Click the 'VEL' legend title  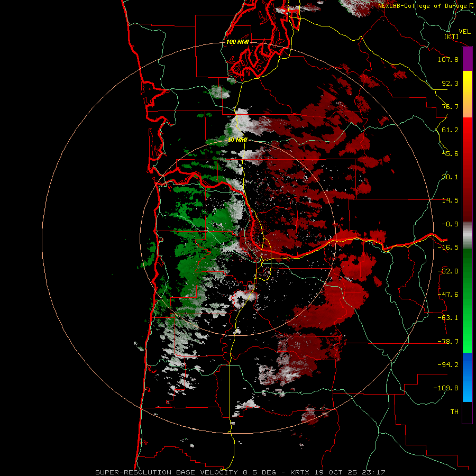click(465, 32)
